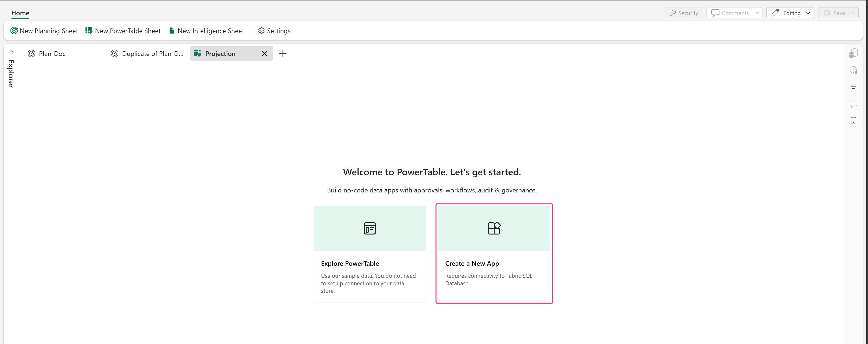
Task: Expand the Explorer side panel
Action: [x=12, y=52]
